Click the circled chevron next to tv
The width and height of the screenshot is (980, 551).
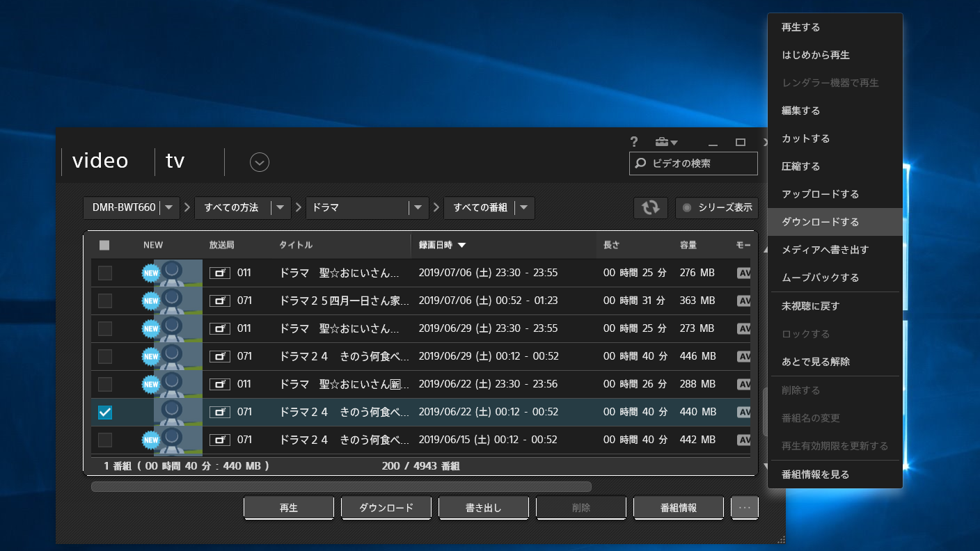pyautogui.click(x=260, y=162)
